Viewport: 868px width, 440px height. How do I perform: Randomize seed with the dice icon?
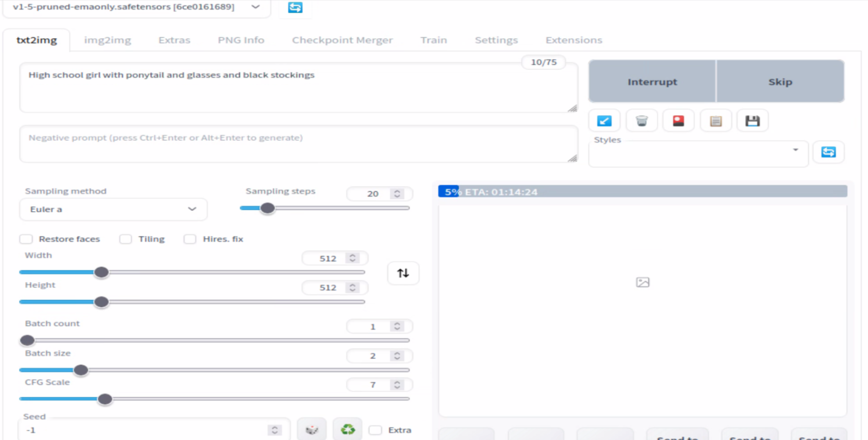(x=312, y=429)
